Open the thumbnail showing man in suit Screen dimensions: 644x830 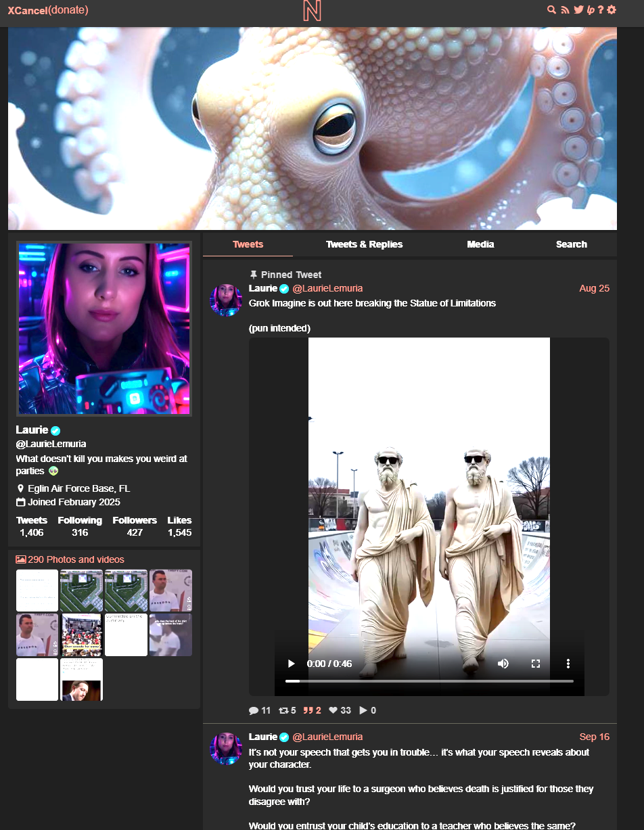coord(81,679)
